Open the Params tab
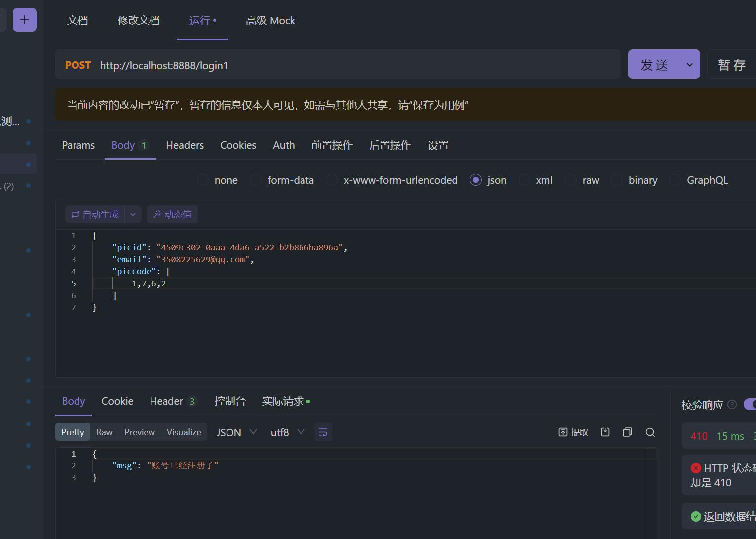The width and height of the screenshot is (756, 539). tap(78, 145)
